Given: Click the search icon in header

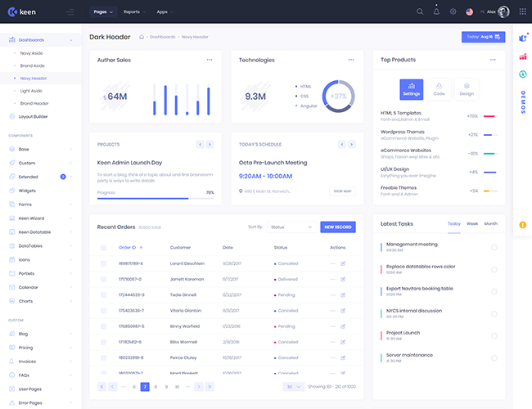Looking at the screenshot, I should [x=420, y=11].
